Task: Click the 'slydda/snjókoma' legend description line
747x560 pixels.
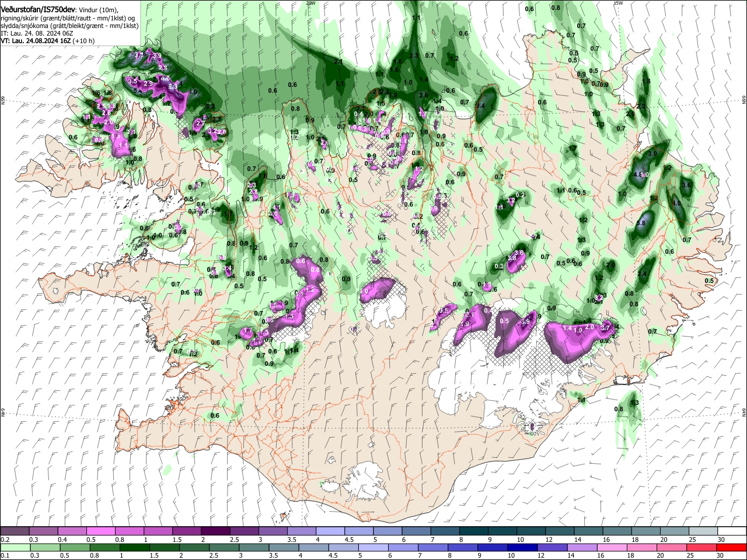Action: click(x=69, y=26)
